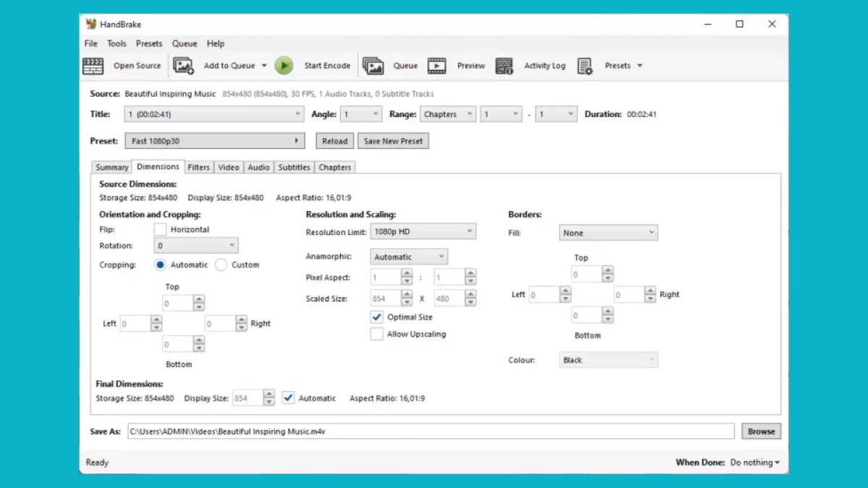Open the When Done dropdown
The width and height of the screenshot is (868, 488).
755,463
